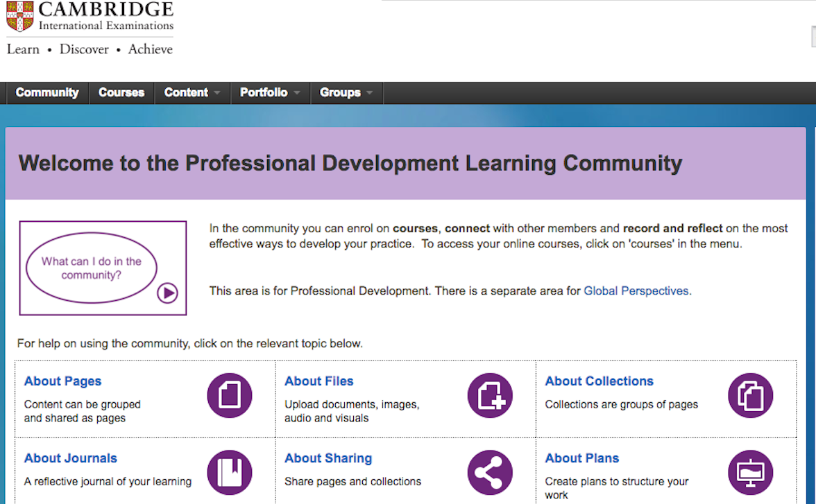Click the About Pages purple page icon
Viewport: 816px width, 504px height.
230,395
